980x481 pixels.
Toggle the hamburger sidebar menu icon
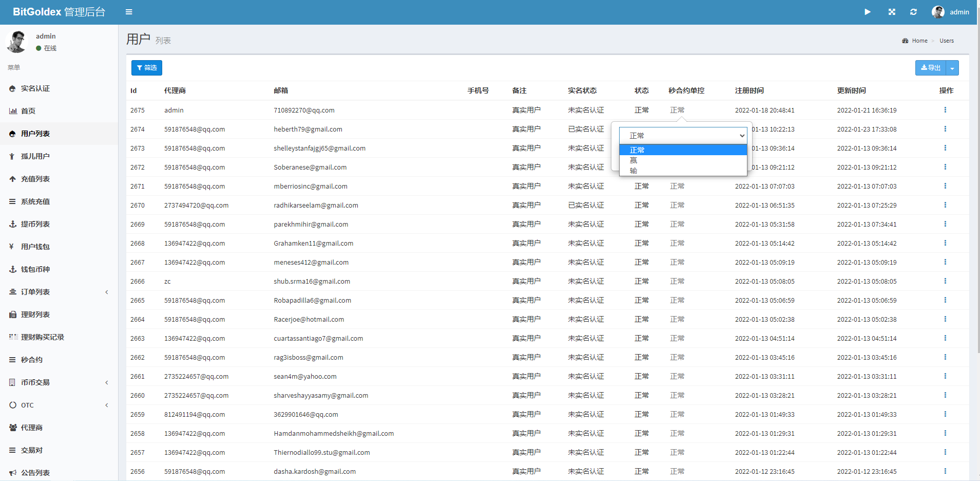point(129,12)
